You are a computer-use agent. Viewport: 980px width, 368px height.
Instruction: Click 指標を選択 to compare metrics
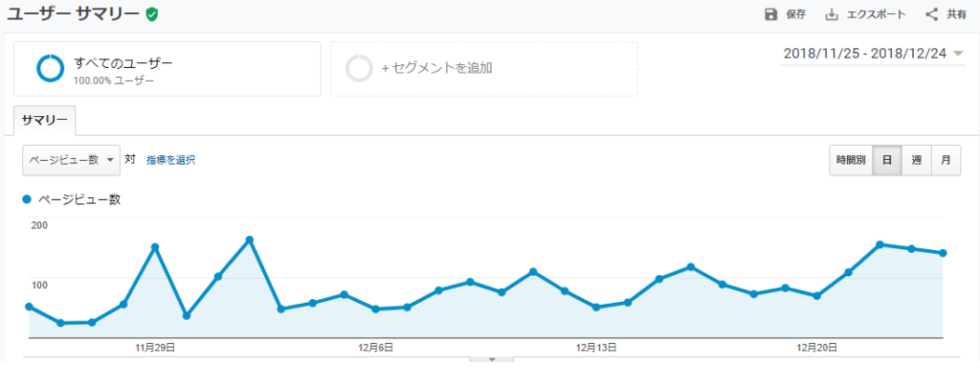point(170,160)
